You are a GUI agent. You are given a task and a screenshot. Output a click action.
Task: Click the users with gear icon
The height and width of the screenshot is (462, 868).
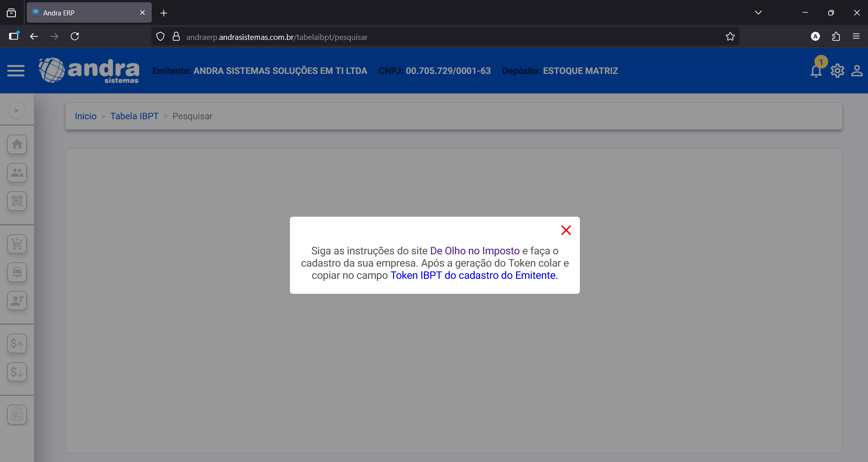tap(17, 300)
